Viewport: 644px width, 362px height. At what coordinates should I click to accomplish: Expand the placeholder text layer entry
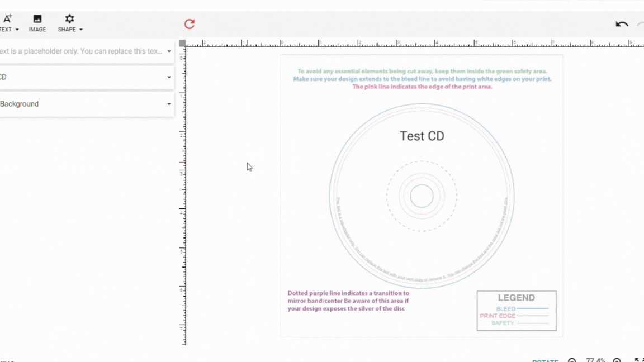[169, 51]
